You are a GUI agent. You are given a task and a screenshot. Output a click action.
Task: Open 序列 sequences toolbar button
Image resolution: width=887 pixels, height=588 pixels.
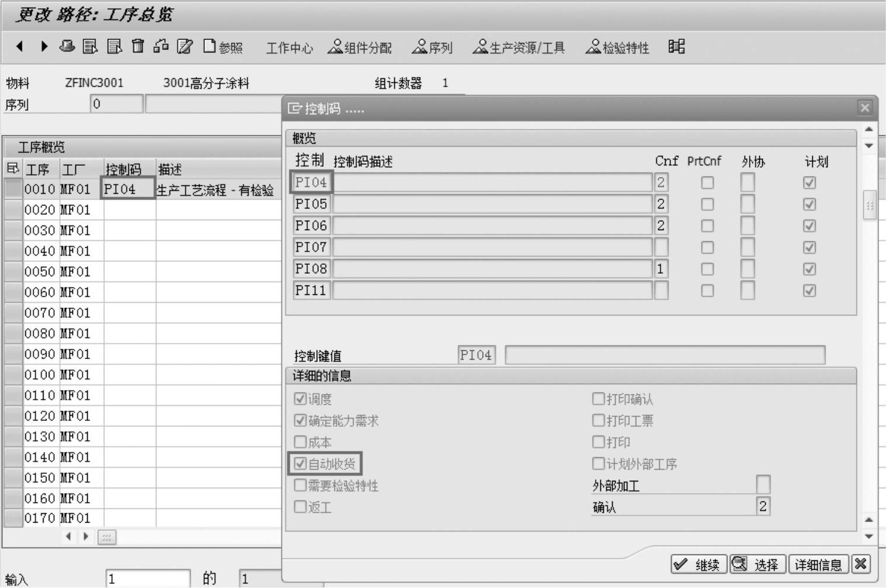tap(432, 47)
